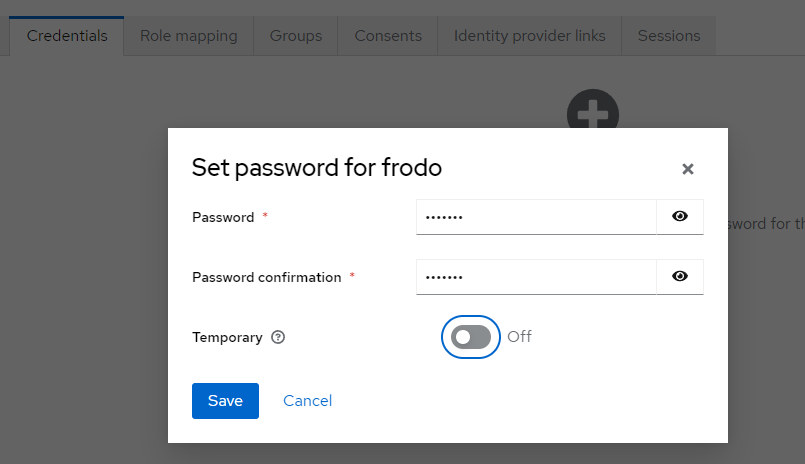The width and height of the screenshot is (805, 464).
Task: Open the Groups tab
Action: 296,36
